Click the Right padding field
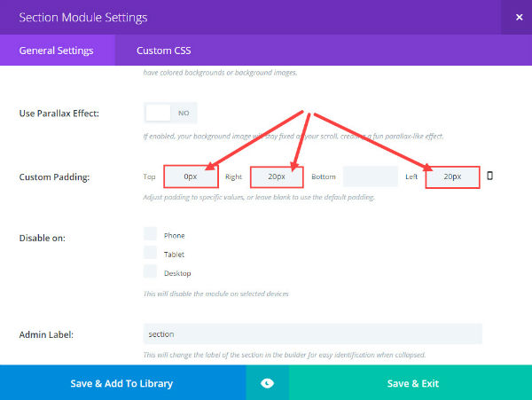This screenshot has width=532, height=400. point(277,176)
